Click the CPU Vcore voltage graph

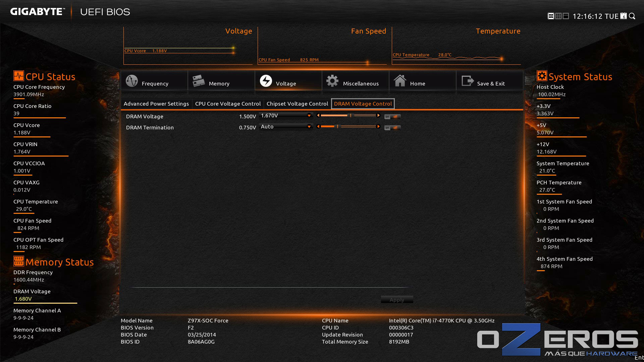(x=188, y=46)
